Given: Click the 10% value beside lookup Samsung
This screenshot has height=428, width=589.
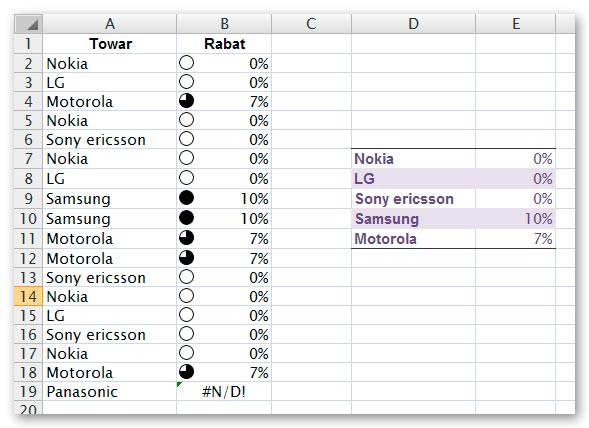Looking at the screenshot, I should point(516,218).
